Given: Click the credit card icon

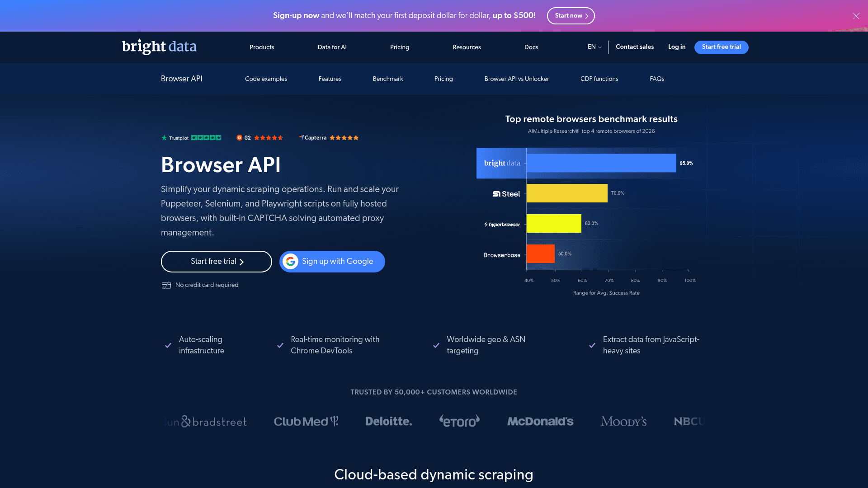Looking at the screenshot, I should point(166,285).
